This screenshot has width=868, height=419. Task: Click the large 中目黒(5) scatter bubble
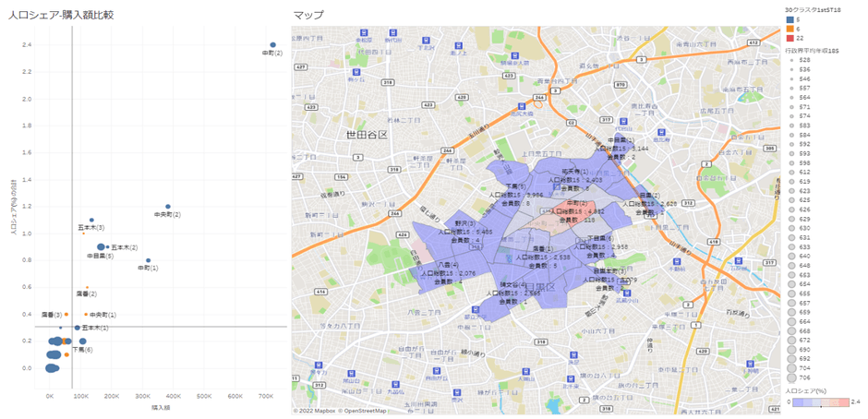(101, 247)
